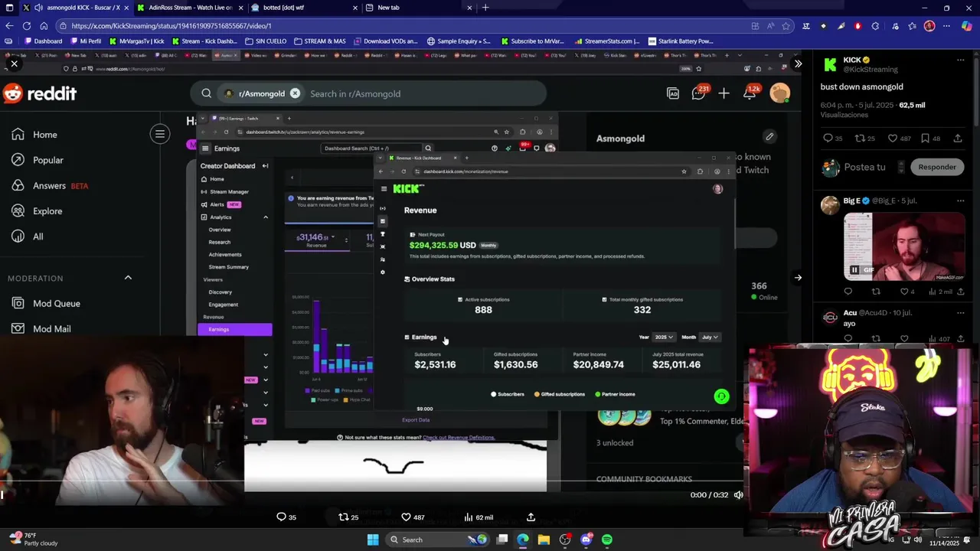Screen dimensions: 980x551
Task: Go back with browser back arrow
Action: (x=9, y=26)
